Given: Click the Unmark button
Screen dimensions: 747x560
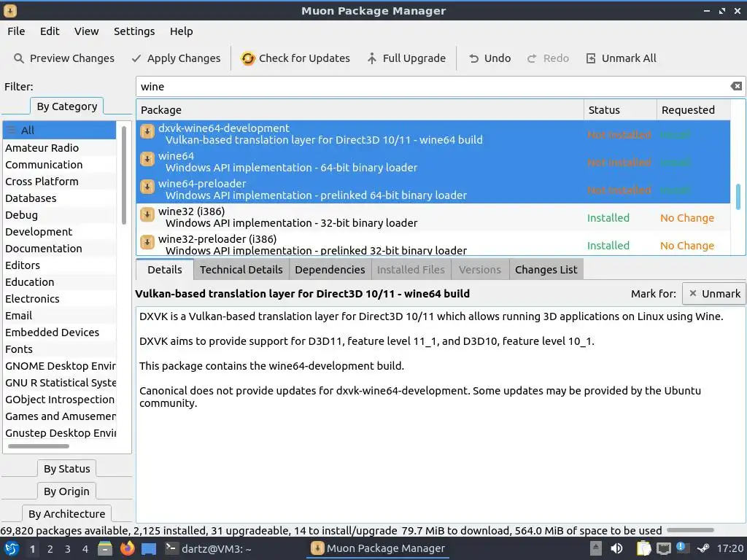Looking at the screenshot, I should click(x=713, y=294).
